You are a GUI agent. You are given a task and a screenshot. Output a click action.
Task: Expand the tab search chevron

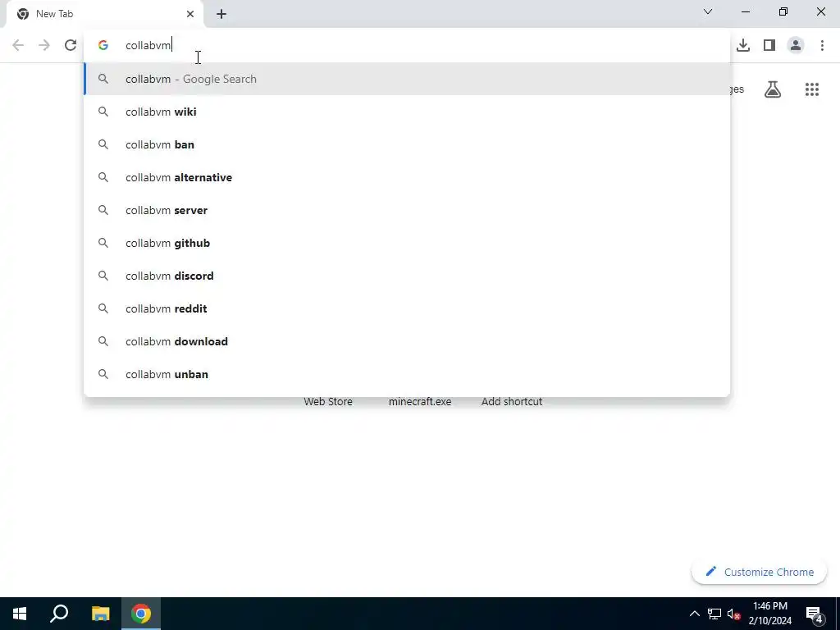[708, 11]
